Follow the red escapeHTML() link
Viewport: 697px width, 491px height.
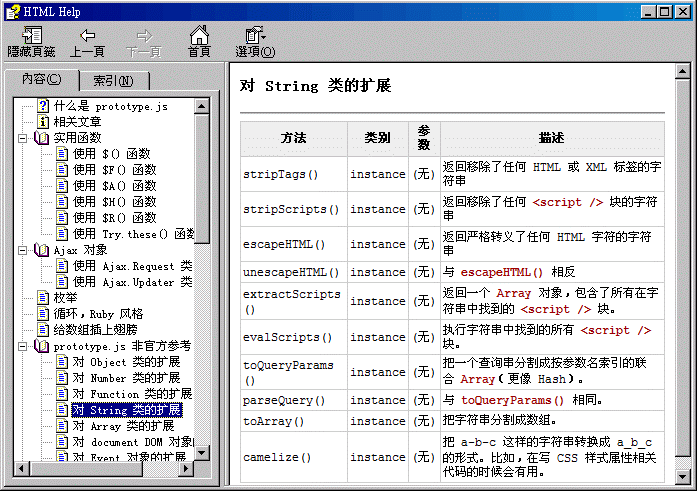point(501,272)
